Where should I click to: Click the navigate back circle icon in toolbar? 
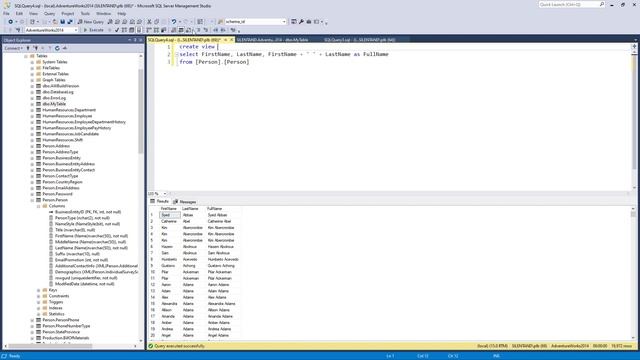(11, 22)
